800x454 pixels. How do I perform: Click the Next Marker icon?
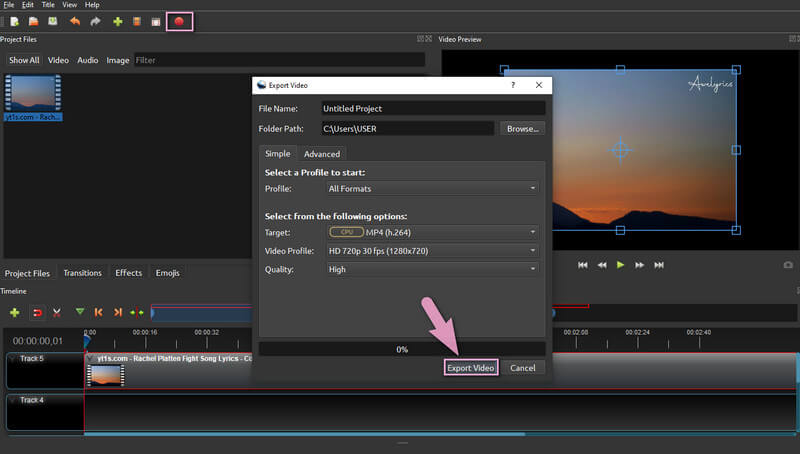tap(118, 312)
